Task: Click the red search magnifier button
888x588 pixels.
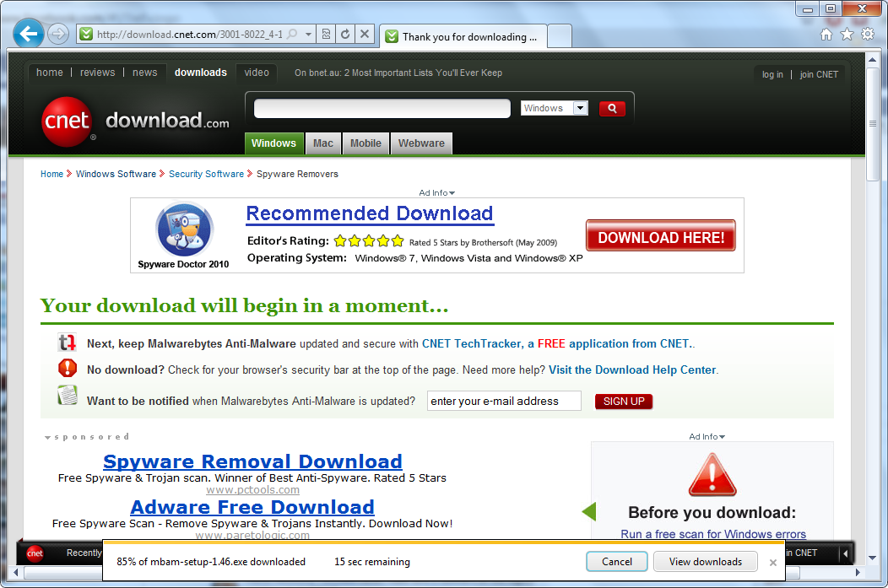Action: point(612,108)
